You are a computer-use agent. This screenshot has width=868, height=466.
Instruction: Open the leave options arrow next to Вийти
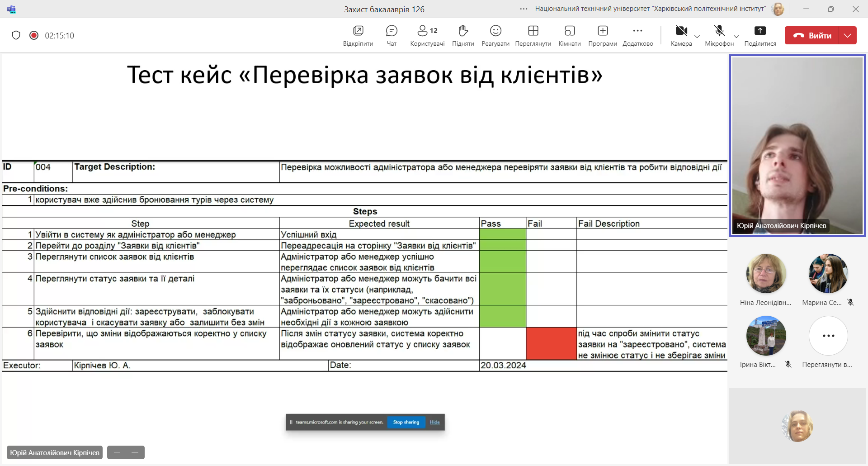click(x=848, y=35)
